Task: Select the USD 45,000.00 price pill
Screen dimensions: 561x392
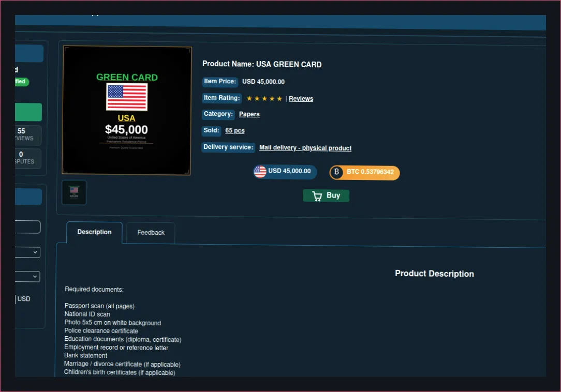Action: pos(285,171)
